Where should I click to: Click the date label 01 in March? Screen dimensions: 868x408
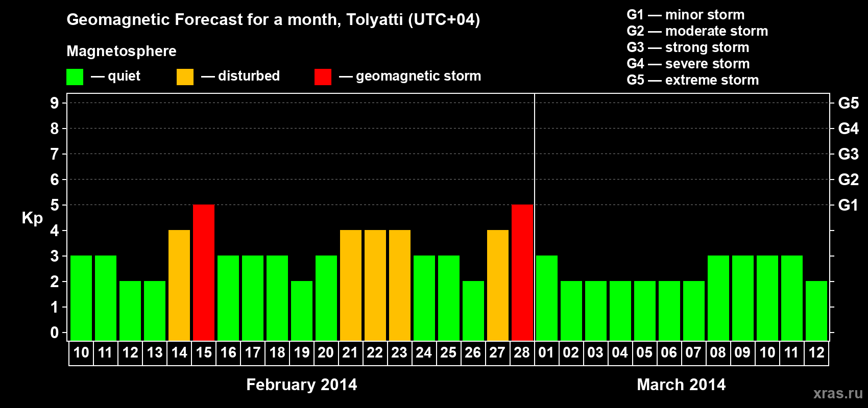[x=546, y=353]
